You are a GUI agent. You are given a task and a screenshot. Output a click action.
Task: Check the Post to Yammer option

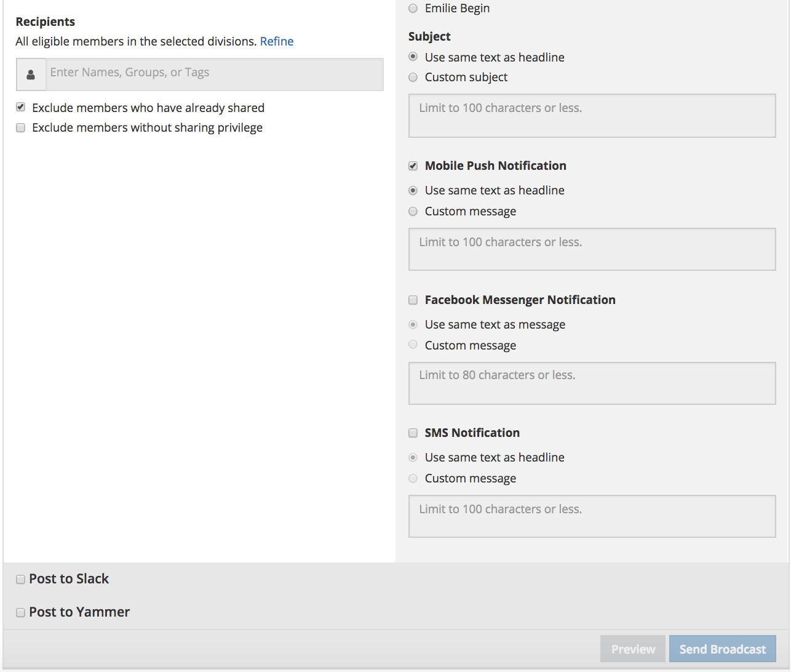coord(21,612)
